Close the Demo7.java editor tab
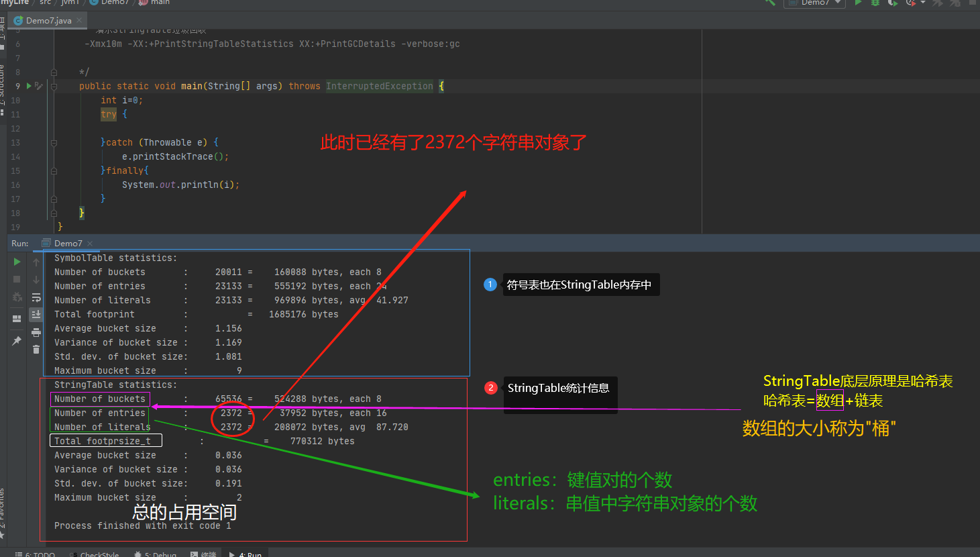The image size is (980, 557). (x=79, y=20)
